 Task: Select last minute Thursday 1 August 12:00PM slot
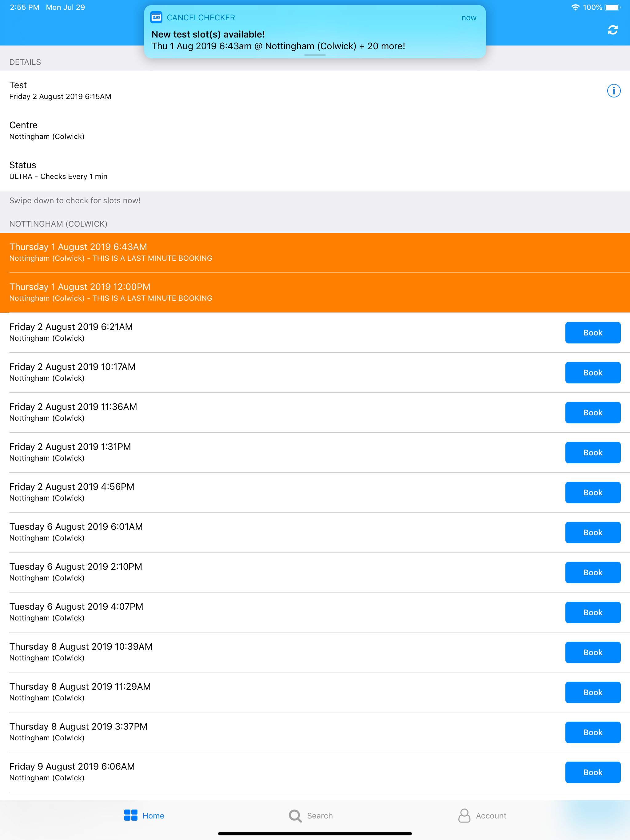[315, 292]
